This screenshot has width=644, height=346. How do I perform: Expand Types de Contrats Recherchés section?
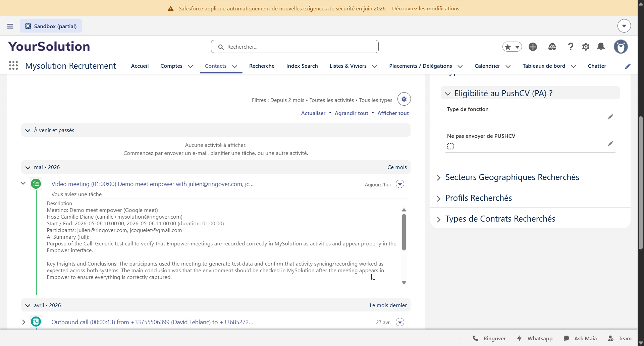coord(438,219)
